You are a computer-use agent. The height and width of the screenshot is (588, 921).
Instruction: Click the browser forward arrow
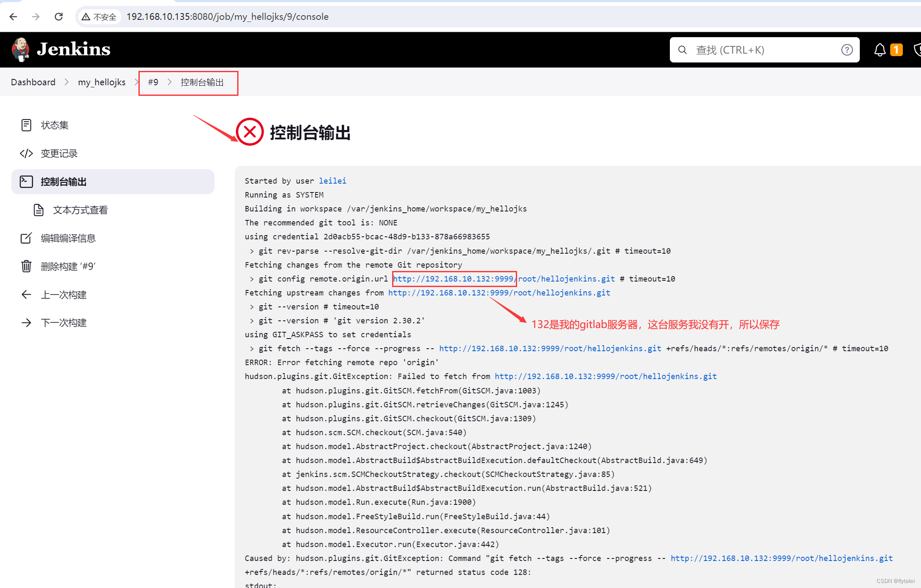pyautogui.click(x=36, y=16)
